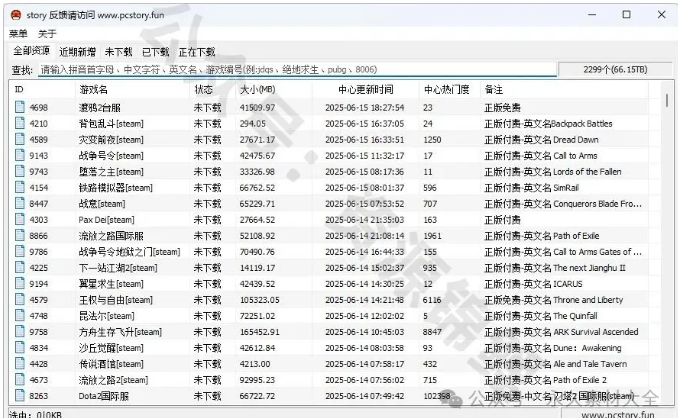Click the file icon for ID 9143
This screenshot has height=418, width=678.
tap(20, 155)
